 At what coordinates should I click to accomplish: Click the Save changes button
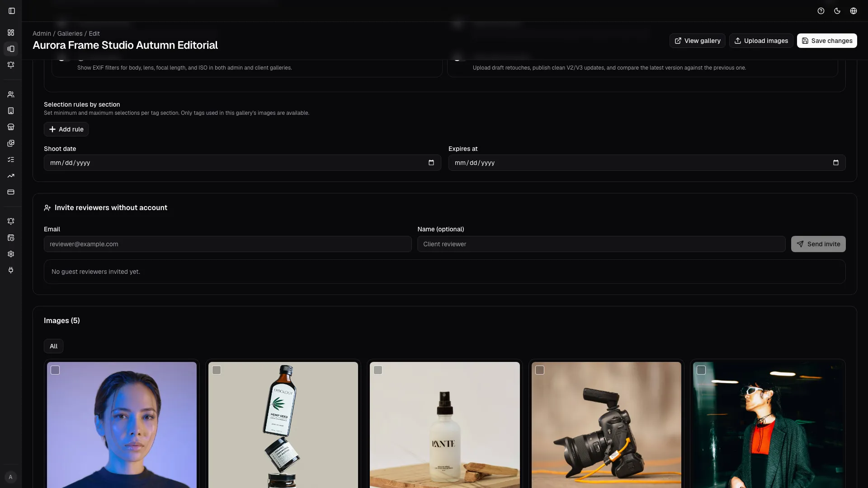coord(827,41)
